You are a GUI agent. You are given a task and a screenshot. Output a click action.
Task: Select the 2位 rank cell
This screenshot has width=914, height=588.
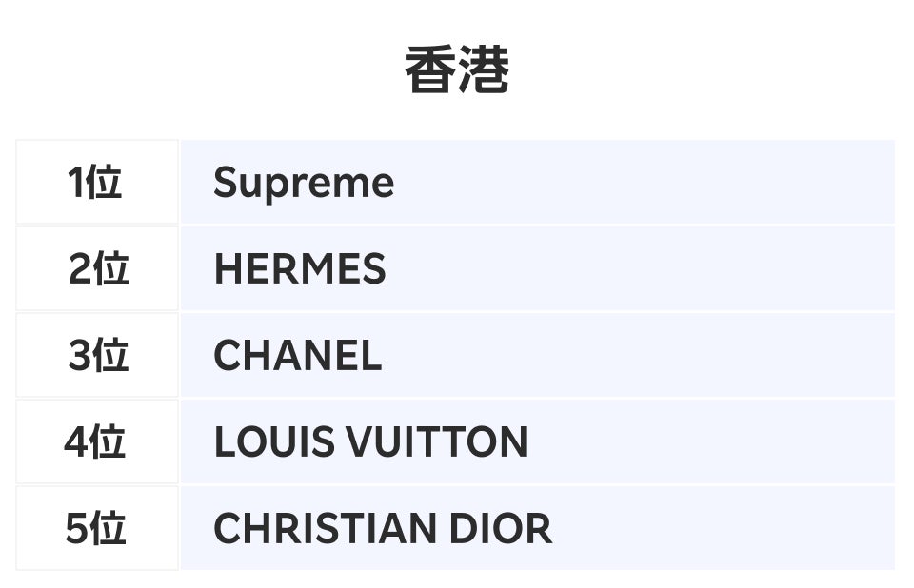(x=96, y=269)
